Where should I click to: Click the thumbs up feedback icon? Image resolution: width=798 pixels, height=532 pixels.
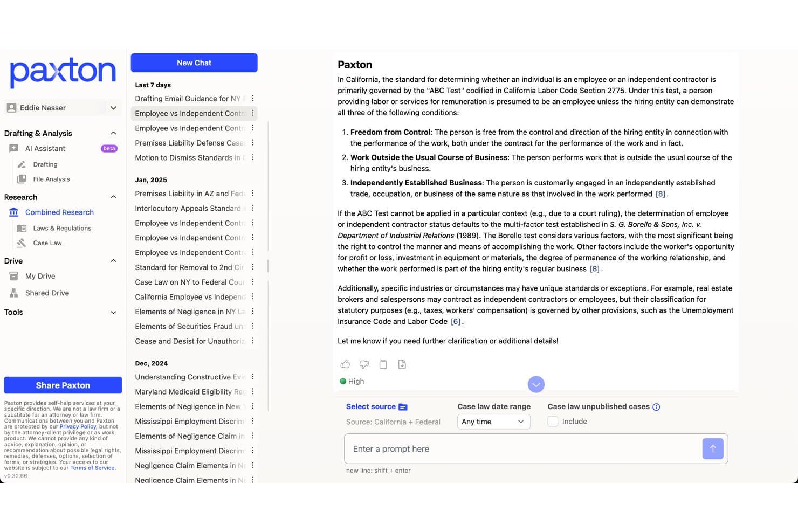[x=345, y=364]
